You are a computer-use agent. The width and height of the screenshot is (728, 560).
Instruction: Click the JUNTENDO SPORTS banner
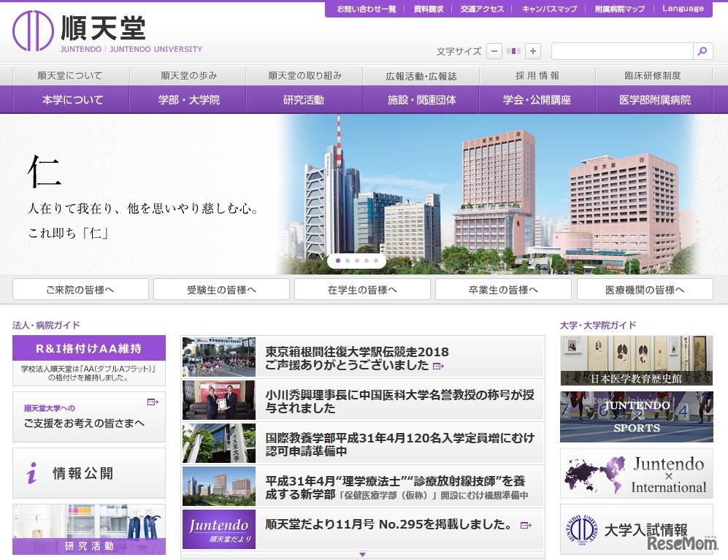coord(636,416)
